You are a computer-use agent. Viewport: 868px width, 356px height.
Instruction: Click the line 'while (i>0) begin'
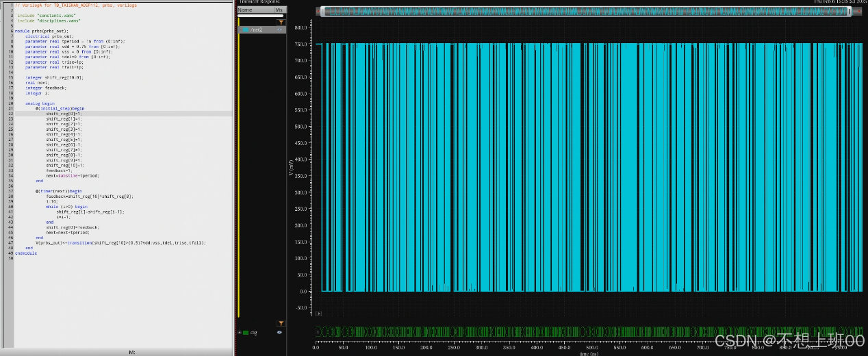tap(67, 206)
